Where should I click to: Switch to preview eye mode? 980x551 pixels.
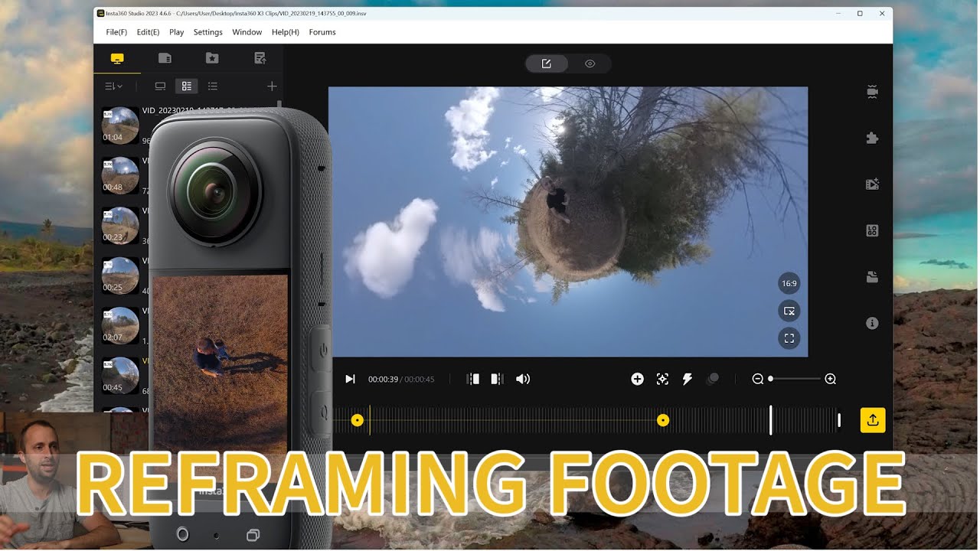click(590, 64)
